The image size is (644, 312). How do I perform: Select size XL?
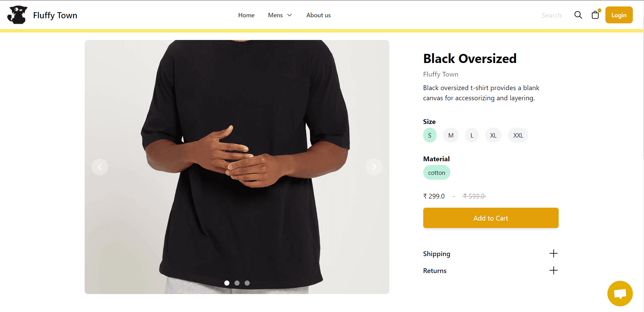click(493, 135)
